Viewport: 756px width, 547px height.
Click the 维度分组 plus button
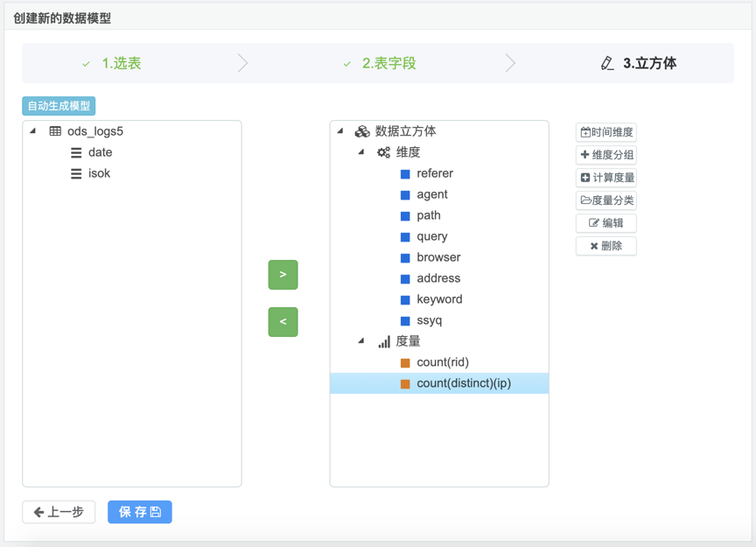click(605, 155)
